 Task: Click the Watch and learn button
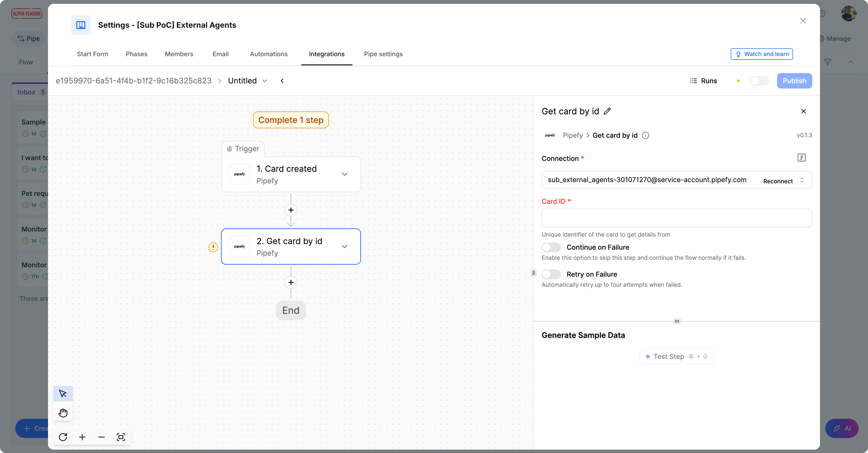coord(762,54)
